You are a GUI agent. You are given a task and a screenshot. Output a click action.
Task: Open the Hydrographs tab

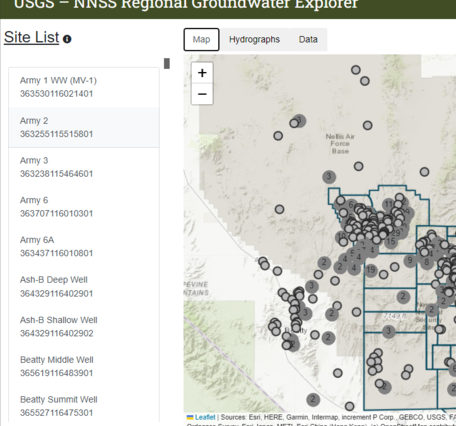pos(254,40)
